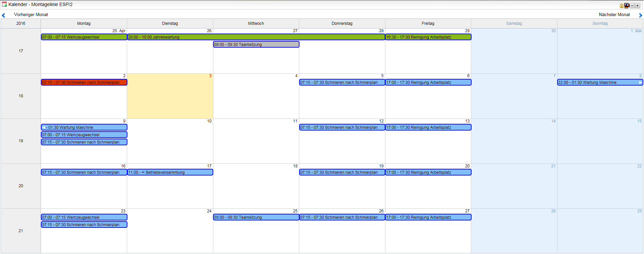Image resolution: width=644 pixels, height=254 pixels.
Task: Open Schmieren nach Schmierplan on Thursday 19
Action: [342, 172]
